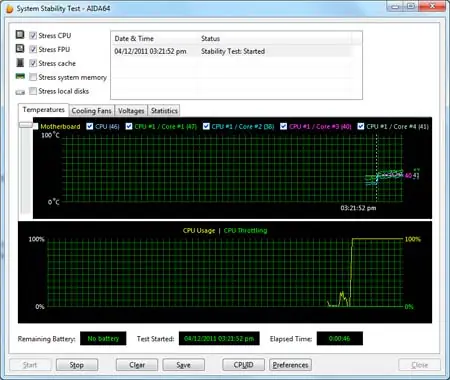Image resolution: width=450 pixels, height=380 pixels.
Task: Toggle the Motherboard temperature graph checkbox
Action: (x=35, y=126)
